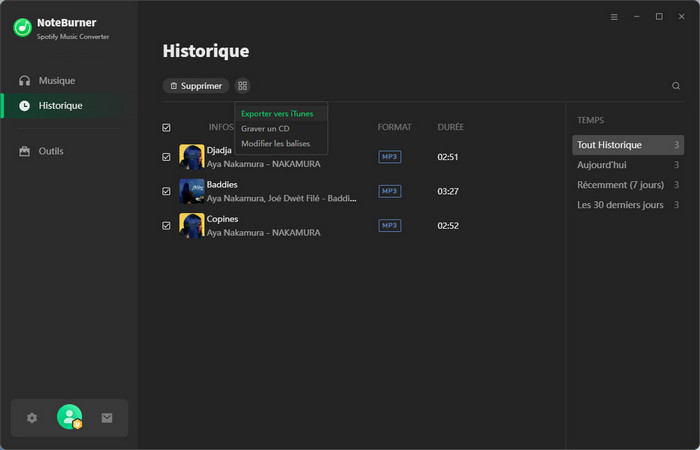Click the MP3 badge for Copines
The height and width of the screenshot is (450, 700).
[x=390, y=226]
